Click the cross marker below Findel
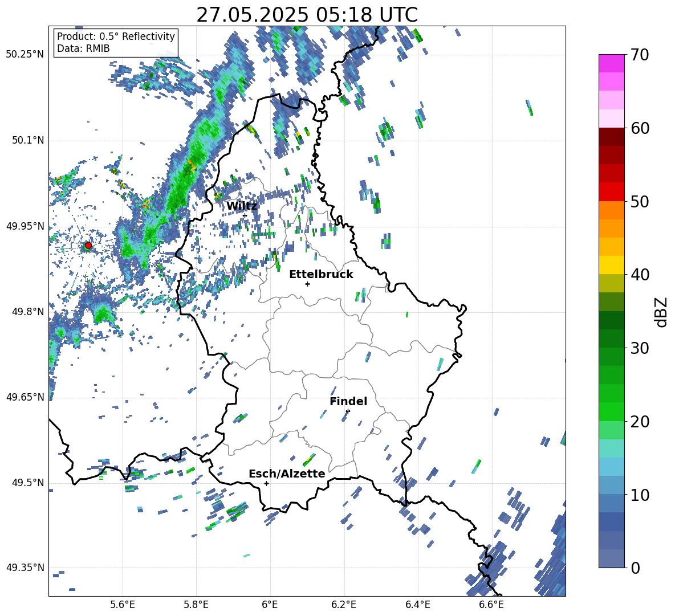 348,411
